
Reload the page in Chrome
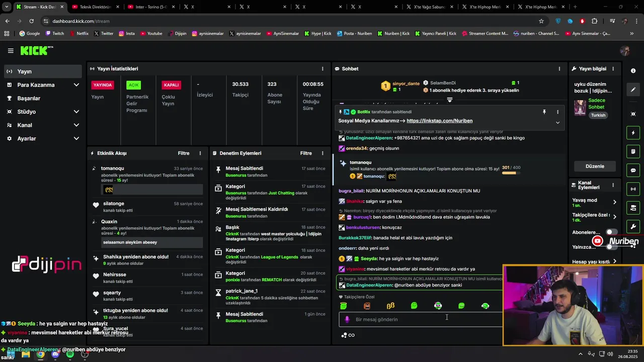[31, 21]
